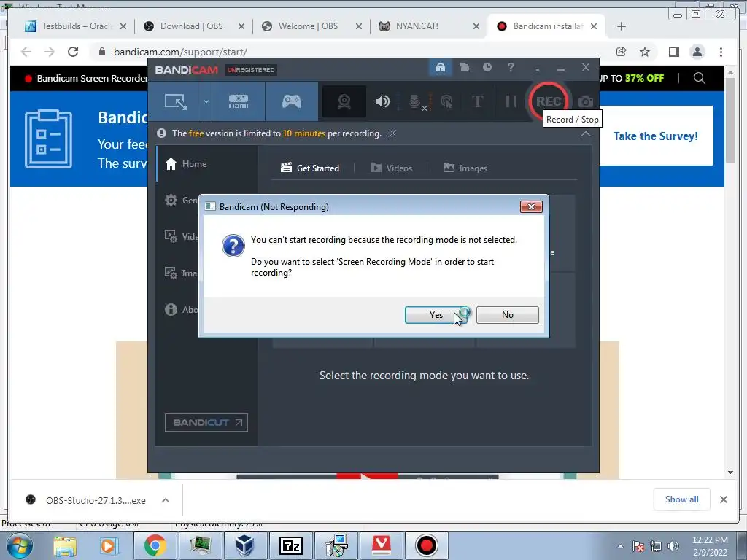Open Bandicam red record taskbar icon
The height and width of the screenshot is (560, 747).
426,545
